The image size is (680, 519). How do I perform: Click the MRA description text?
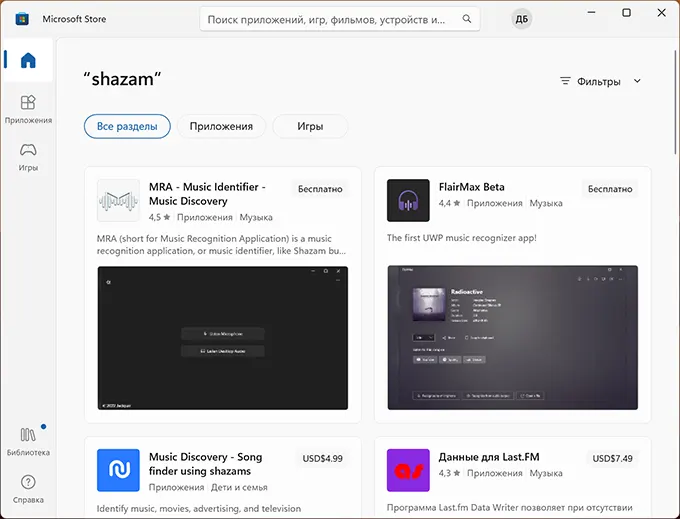click(221, 245)
